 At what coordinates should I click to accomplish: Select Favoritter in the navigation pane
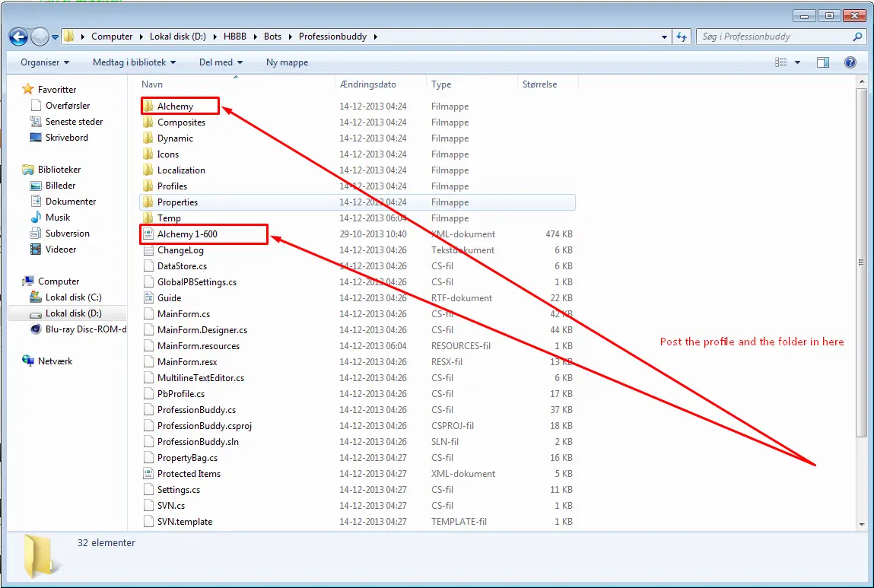57,90
